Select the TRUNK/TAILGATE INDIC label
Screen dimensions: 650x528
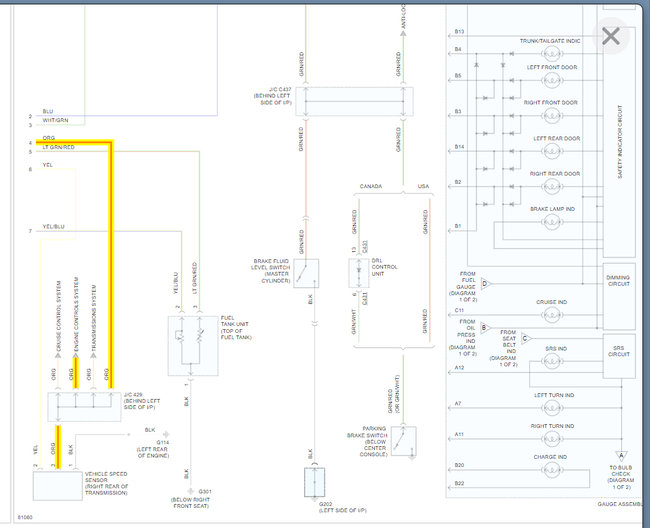pyautogui.click(x=550, y=41)
